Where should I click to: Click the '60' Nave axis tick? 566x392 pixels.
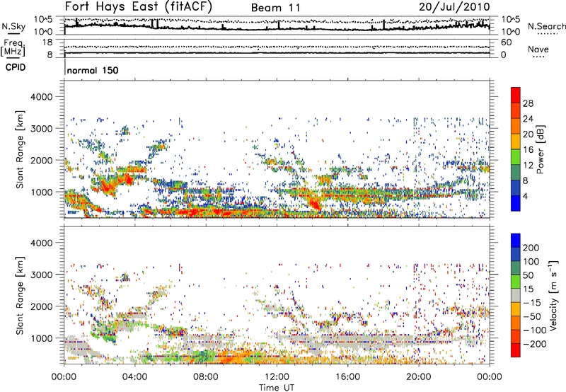tap(507, 42)
